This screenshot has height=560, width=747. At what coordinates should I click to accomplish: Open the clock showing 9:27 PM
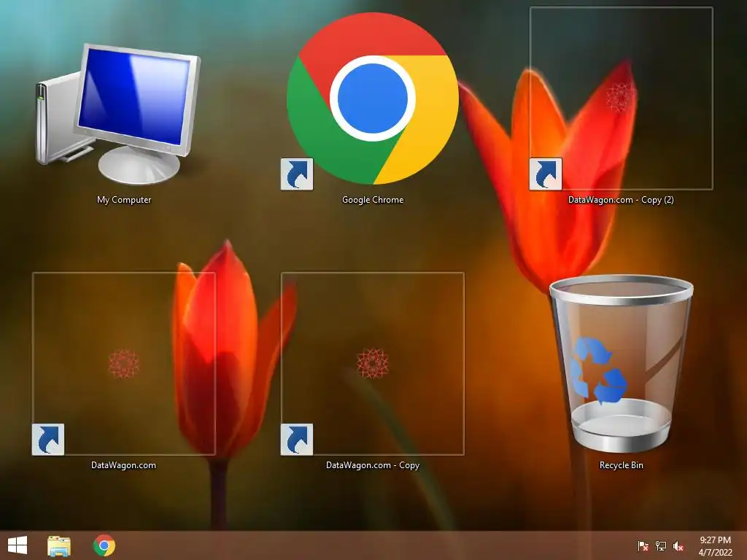pyautogui.click(x=715, y=540)
